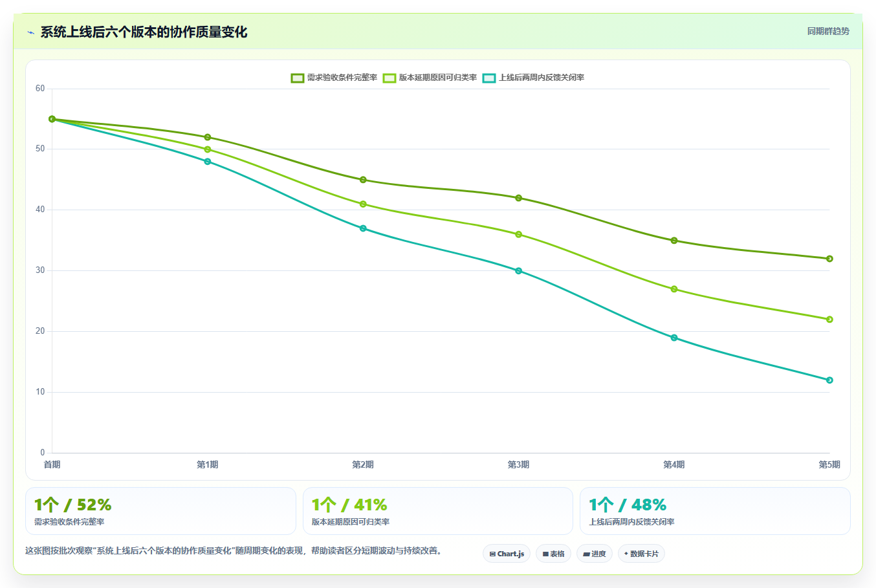This screenshot has height=588, width=876.
Task: Click the 第1期 x-axis label
Action: pos(208,464)
